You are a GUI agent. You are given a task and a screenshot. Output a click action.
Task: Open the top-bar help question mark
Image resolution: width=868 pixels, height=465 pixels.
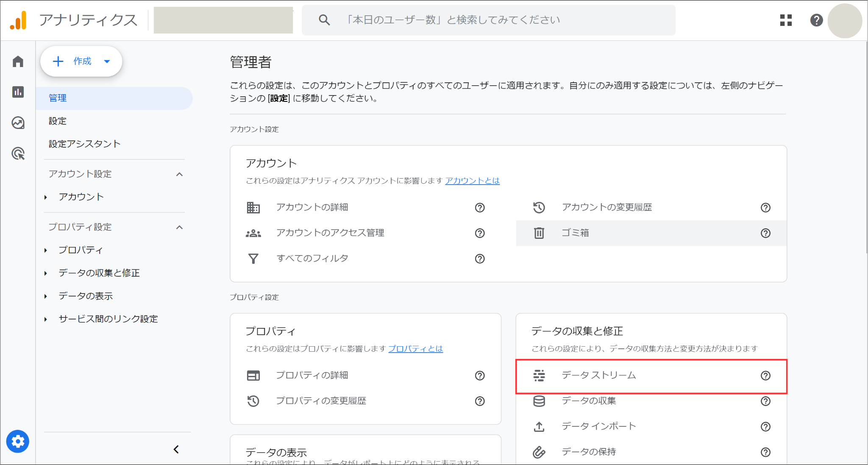click(x=816, y=20)
